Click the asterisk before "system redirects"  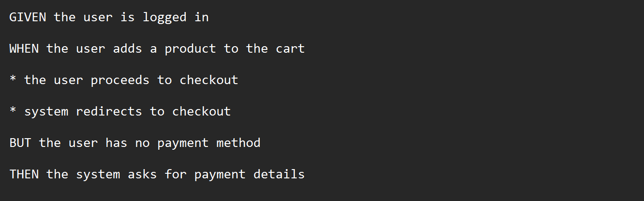(x=12, y=112)
